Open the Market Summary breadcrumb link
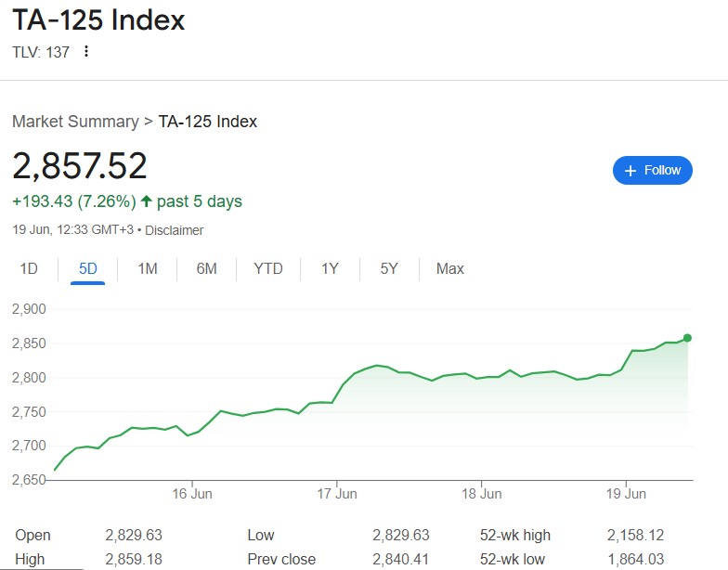Screen dimensions: 728x570 tap(75, 122)
